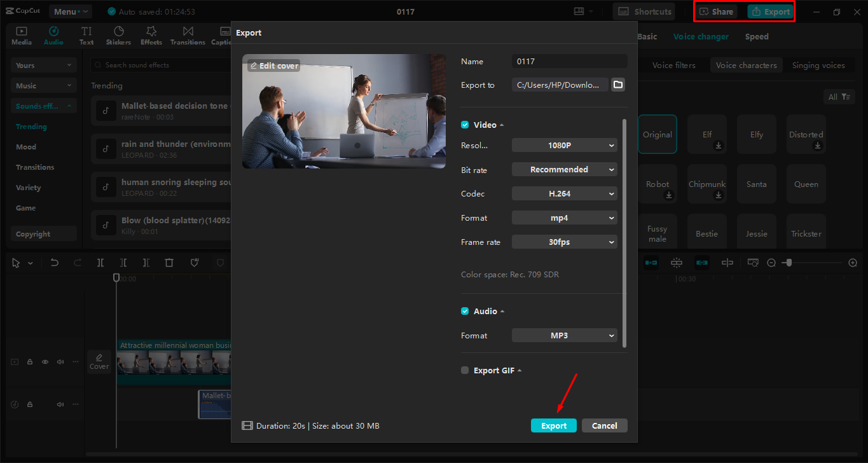Image resolution: width=868 pixels, height=463 pixels.
Task: Click Edit cover on the preview
Action: coord(273,66)
